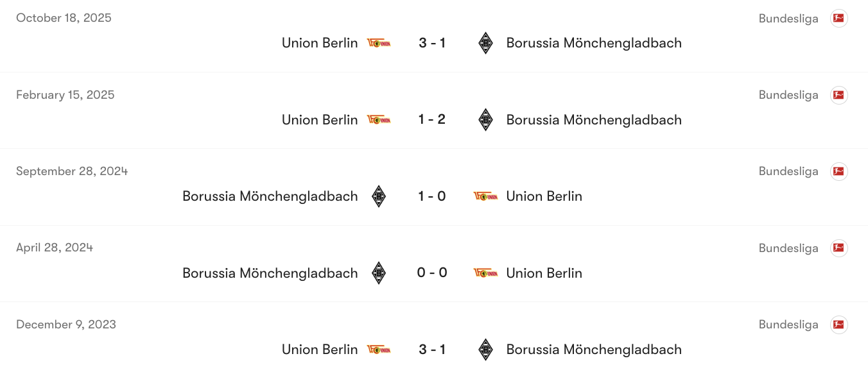The image size is (868, 372).
Task: Click the Union Berlin logo in the April 28 match
Action: pyautogui.click(x=485, y=273)
